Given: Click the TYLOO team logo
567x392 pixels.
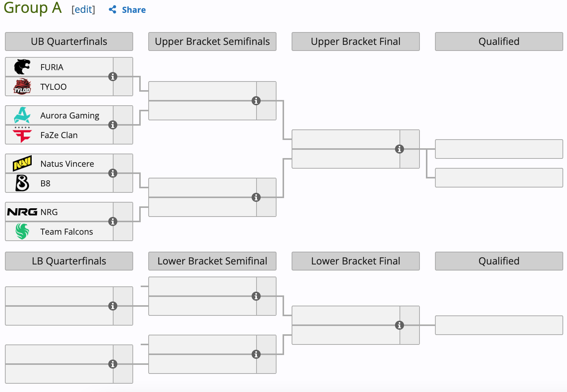Looking at the screenshot, I should [x=22, y=87].
